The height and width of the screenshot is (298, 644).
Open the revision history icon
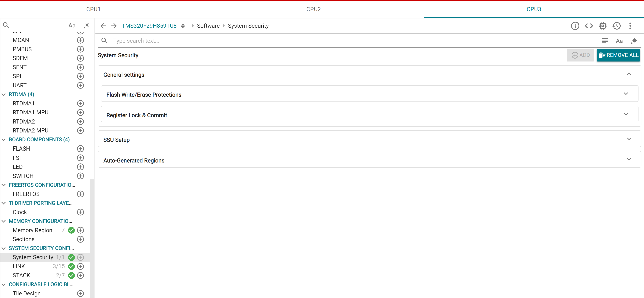tap(616, 25)
